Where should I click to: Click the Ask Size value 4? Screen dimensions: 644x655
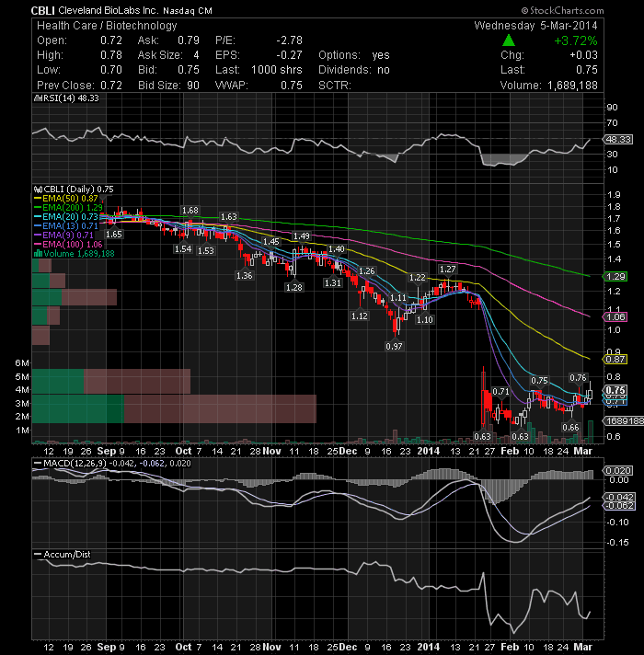pos(196,55)
